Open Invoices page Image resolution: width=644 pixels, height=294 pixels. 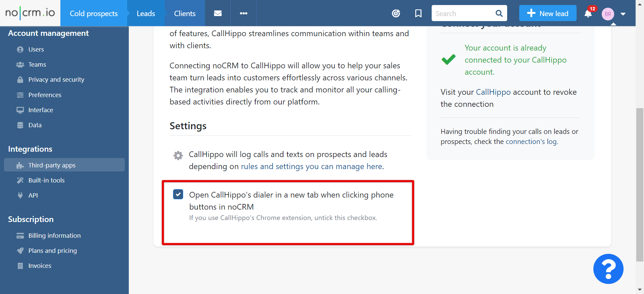40,266
